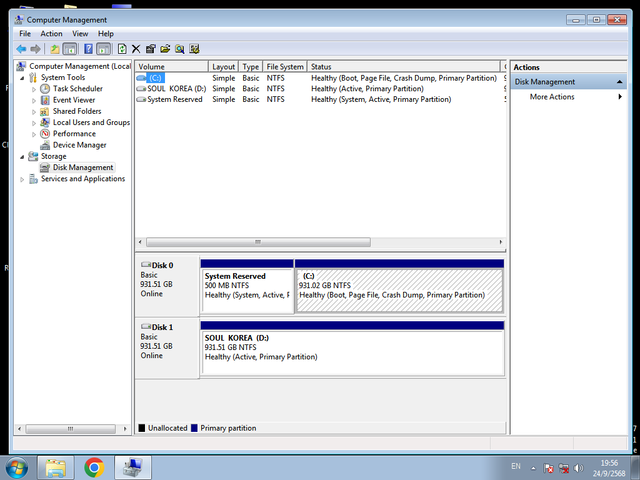Click the volume speaker tray icon
This screenshot has height=480, width=640.
[x=578, y=468]
